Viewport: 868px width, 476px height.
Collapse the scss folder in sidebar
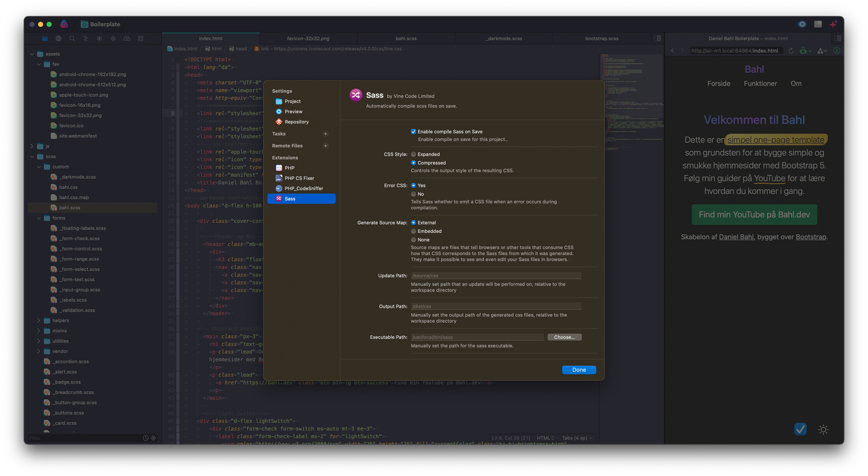pyautogui.click(x=32, y=156)
